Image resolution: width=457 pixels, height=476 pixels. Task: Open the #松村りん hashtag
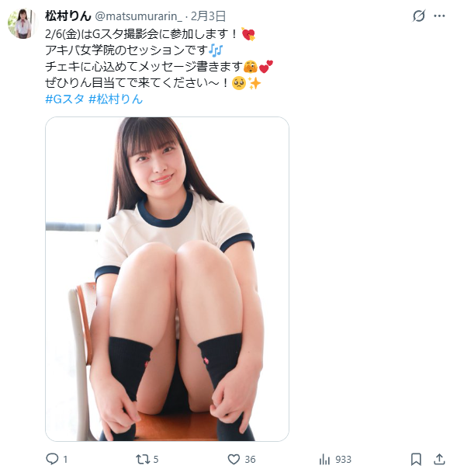(x=116, y=99)
